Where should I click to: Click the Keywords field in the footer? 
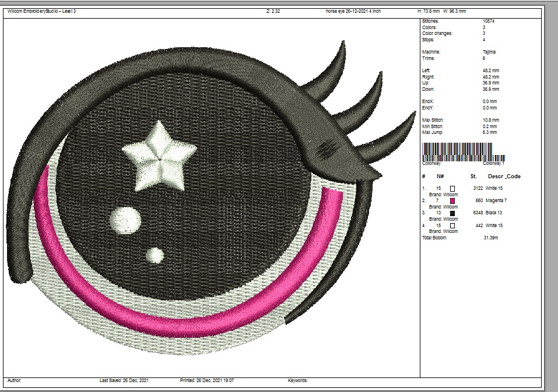(298, 380)
